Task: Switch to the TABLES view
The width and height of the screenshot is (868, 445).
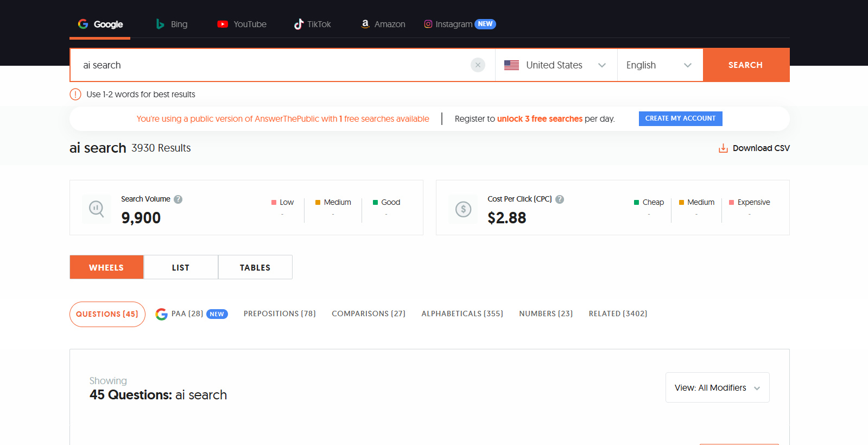Action: click(255, 267)
